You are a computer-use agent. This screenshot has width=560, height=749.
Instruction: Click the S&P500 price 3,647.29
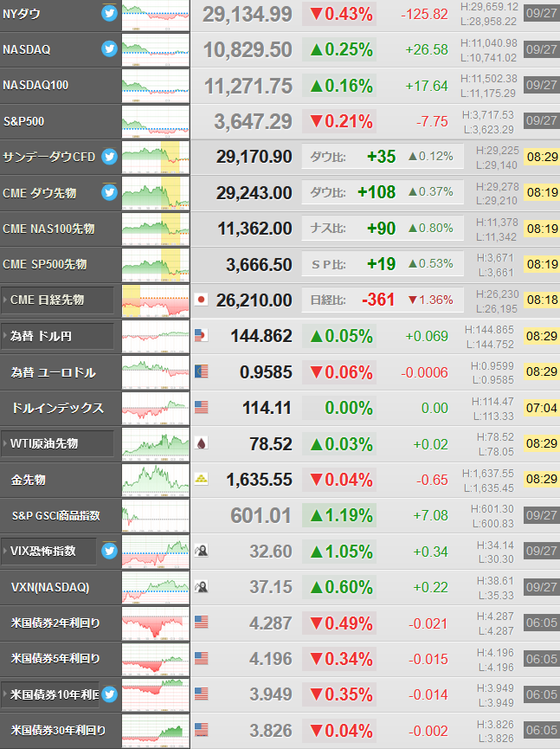pyautogui.click(x=253, y=121)
